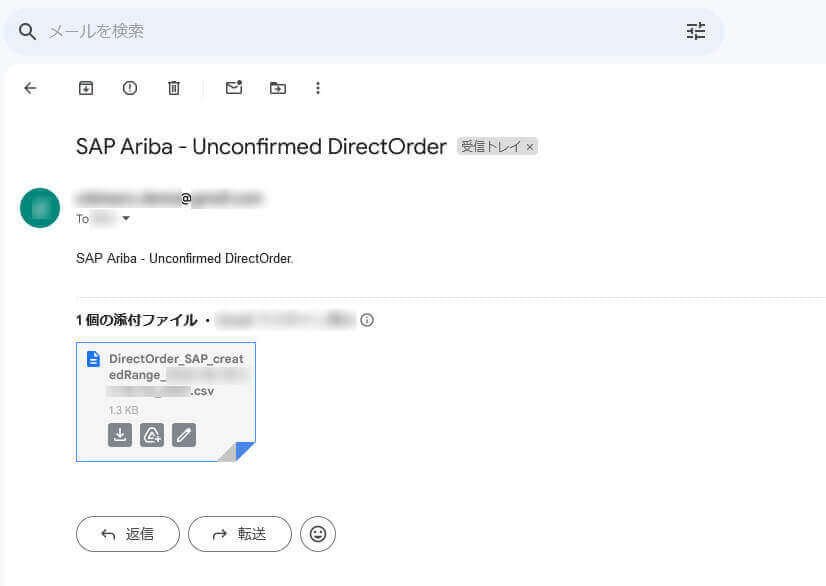Archive this email
This screenshot has height=586, width=826.
[x=86, y=88]
